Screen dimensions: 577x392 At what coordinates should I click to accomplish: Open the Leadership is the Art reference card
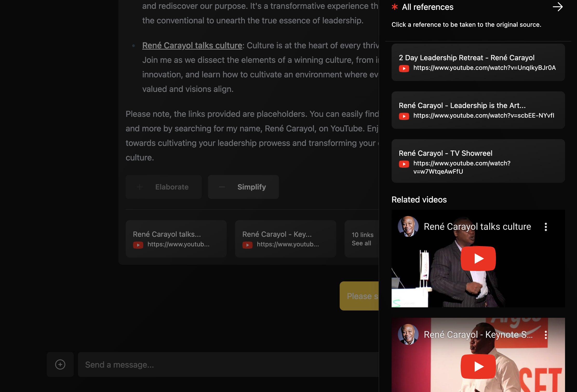click(478, 110)
